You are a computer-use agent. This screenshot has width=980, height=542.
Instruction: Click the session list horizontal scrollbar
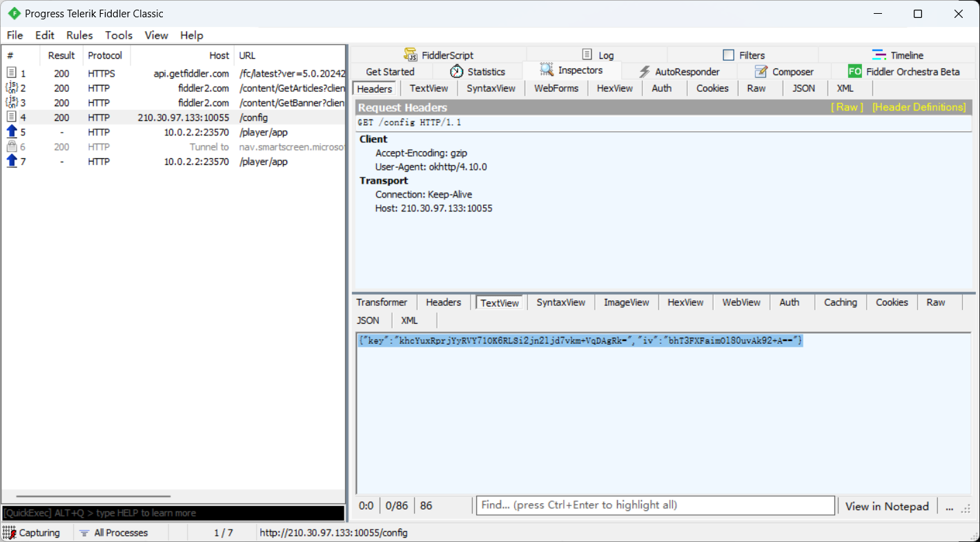pyautogui.click(x=93, y=496)
